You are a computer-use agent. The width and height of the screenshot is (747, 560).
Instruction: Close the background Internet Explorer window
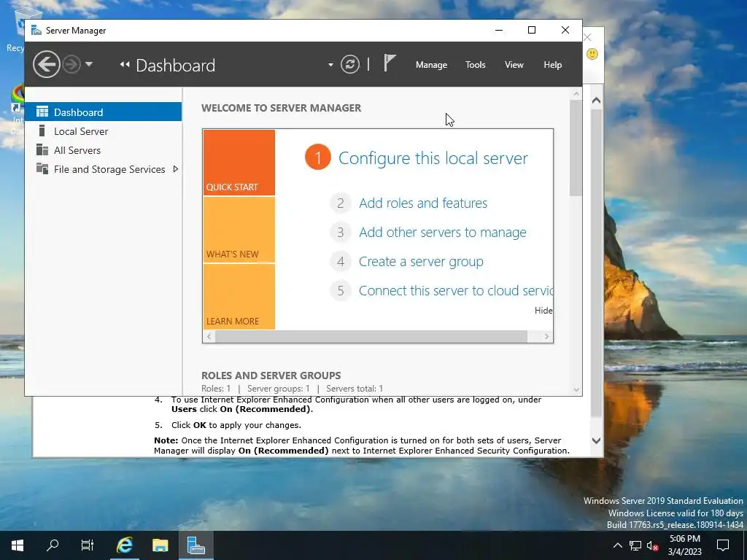coord(589,37)
